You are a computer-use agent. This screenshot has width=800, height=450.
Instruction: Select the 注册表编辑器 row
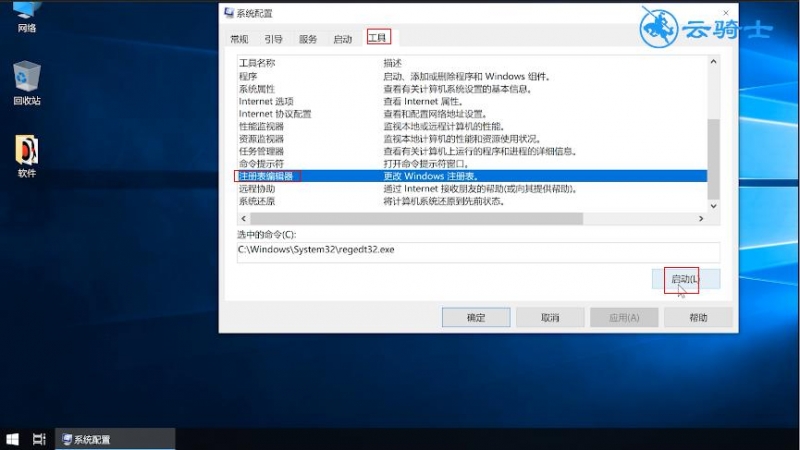472,176
